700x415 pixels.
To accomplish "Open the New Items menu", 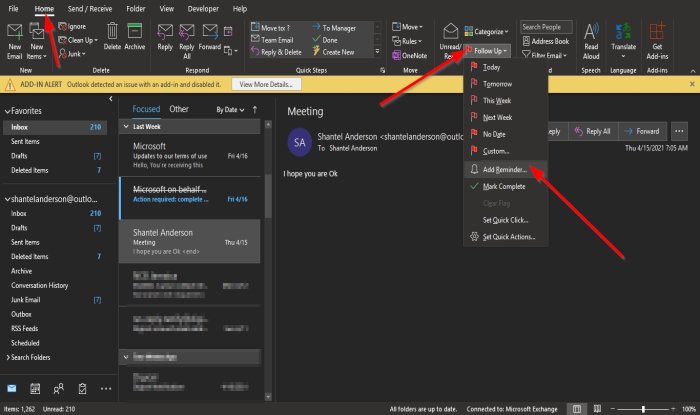I will (37, 42).
